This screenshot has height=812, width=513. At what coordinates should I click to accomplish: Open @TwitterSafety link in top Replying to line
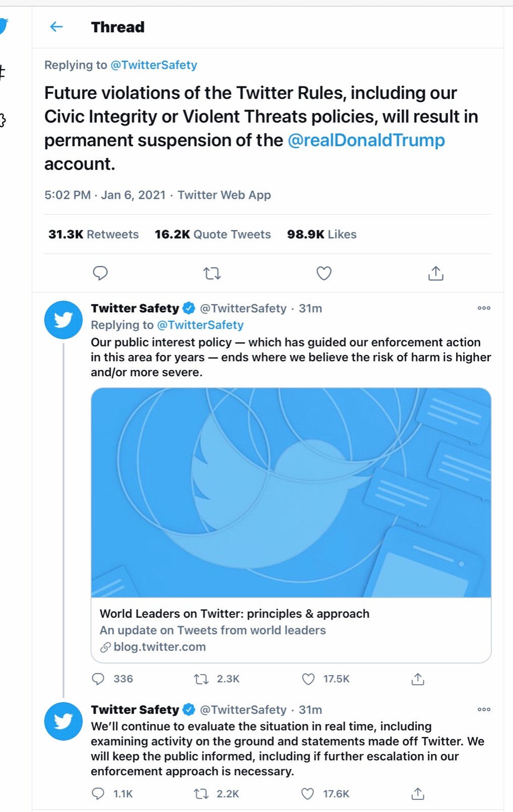(x=154, y=65)
